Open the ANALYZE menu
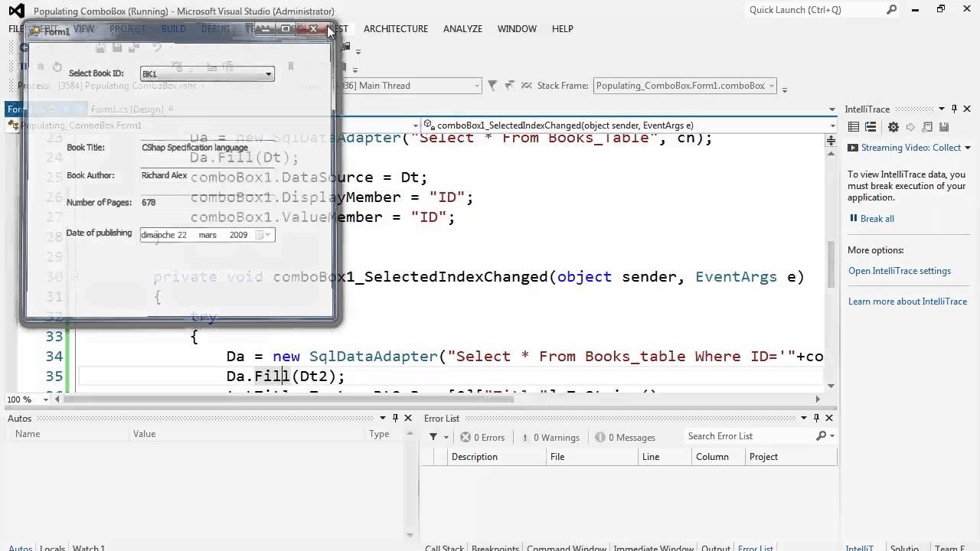Viewport: 980px width, 551px height. coord(462,28)
